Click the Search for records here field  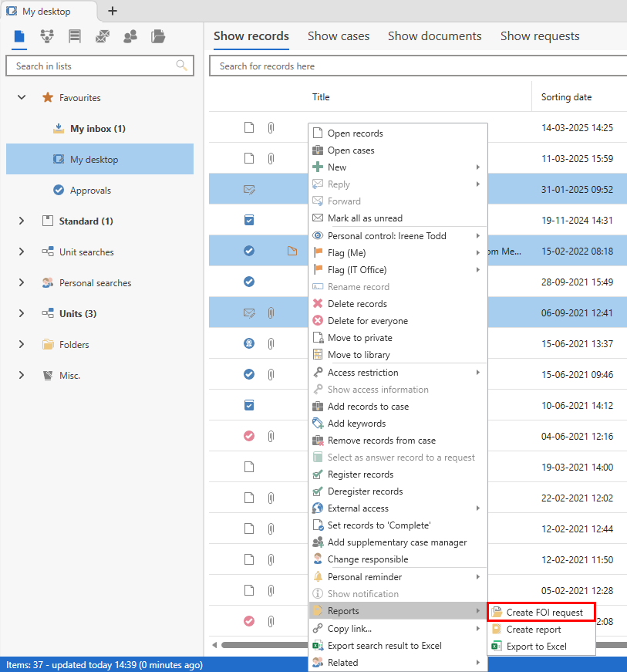416,66
